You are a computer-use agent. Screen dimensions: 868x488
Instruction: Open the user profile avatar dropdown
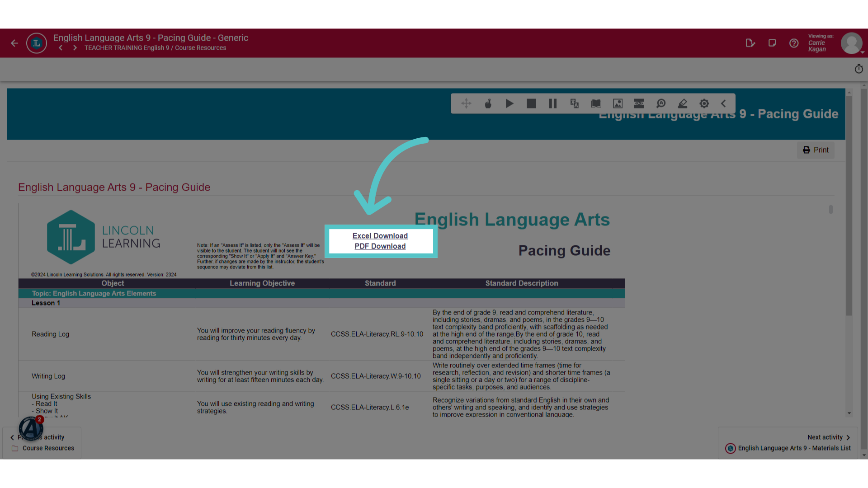(852, 43)
